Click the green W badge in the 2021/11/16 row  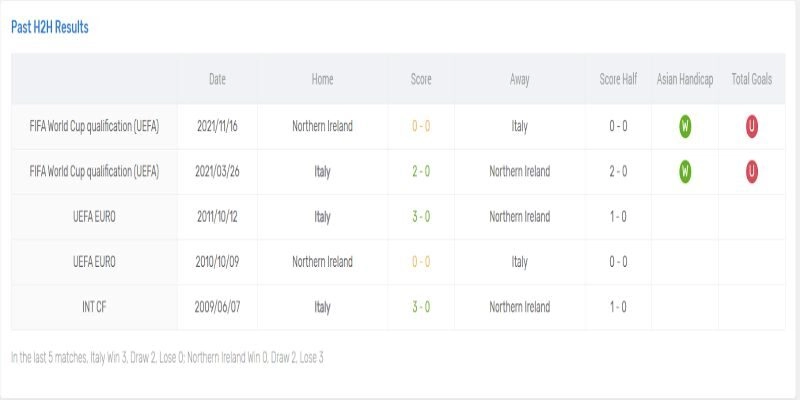685,127
